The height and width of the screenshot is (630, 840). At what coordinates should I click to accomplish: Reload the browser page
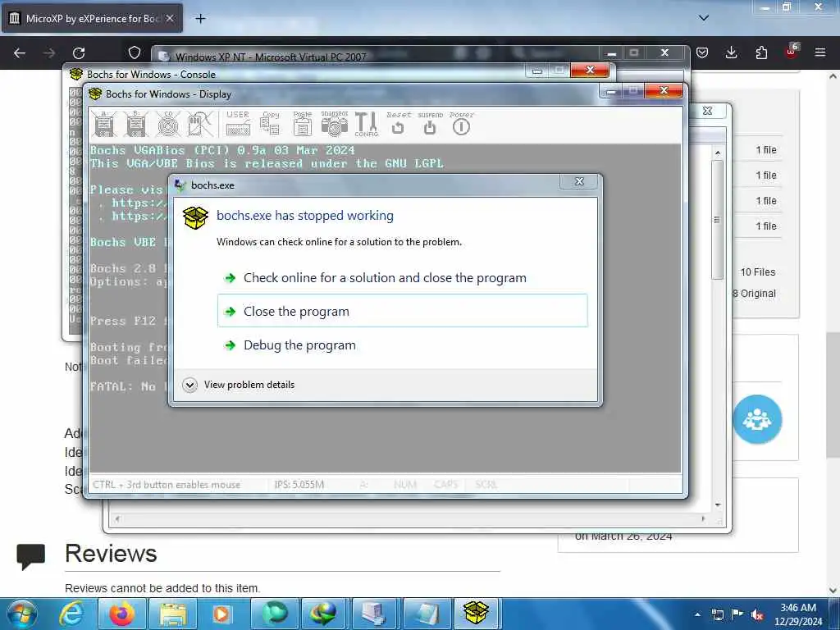pyautogui.click(x=79, y=52)
